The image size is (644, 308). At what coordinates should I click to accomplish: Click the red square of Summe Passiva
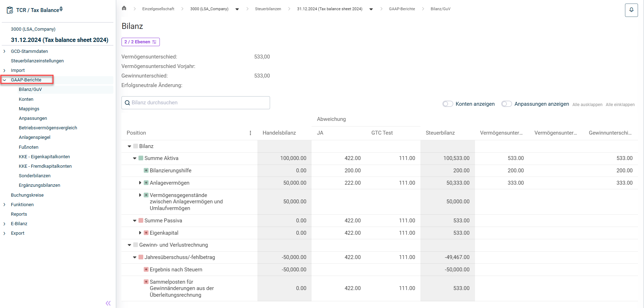pyautogui.click(x=141, y=221)
